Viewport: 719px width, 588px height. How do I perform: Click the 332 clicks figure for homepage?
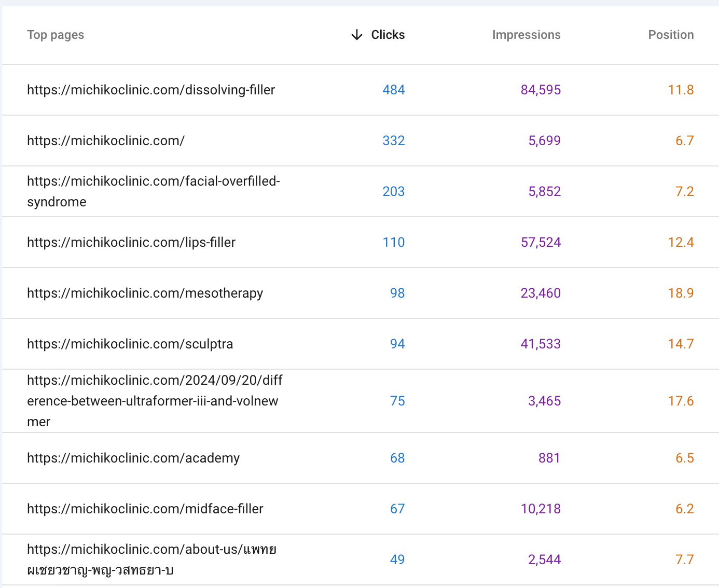[x=394, y=141]
